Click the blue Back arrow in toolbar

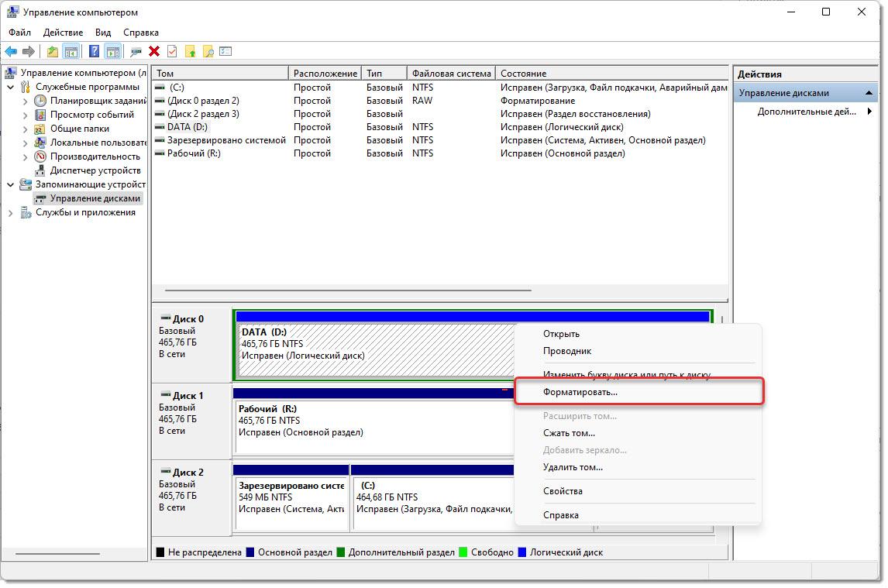(11, 52)
